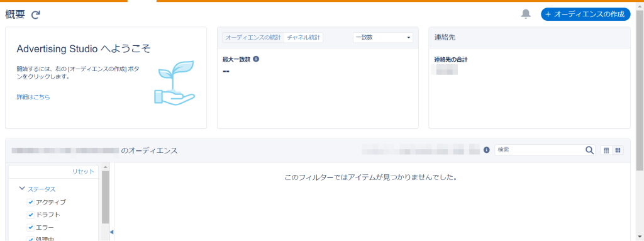Click the filter panel scrollbar thumb
This screenshot has height=241, width=644.
click(x=105, y=197)
